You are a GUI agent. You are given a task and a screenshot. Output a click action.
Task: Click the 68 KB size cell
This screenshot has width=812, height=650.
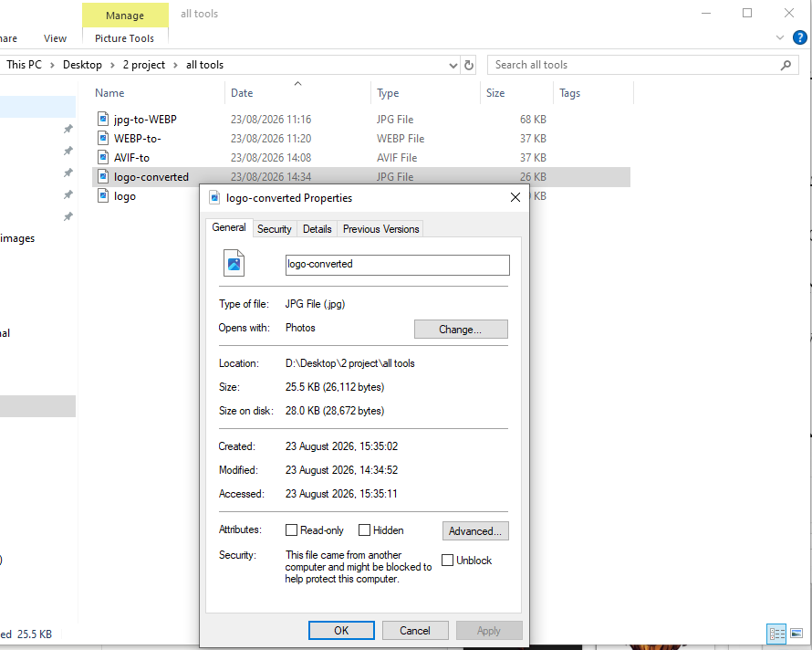pyautogui.click(x=533, y=120)
